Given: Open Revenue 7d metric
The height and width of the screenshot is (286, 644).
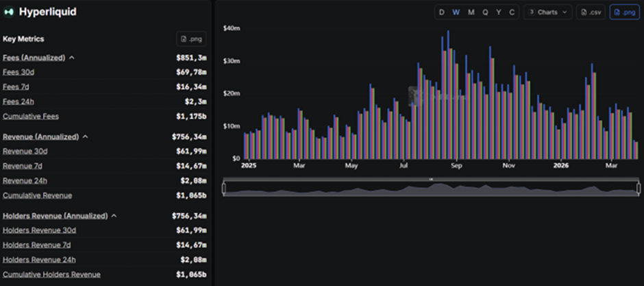Looking at the screenshot, I should (x=23, y=166).
